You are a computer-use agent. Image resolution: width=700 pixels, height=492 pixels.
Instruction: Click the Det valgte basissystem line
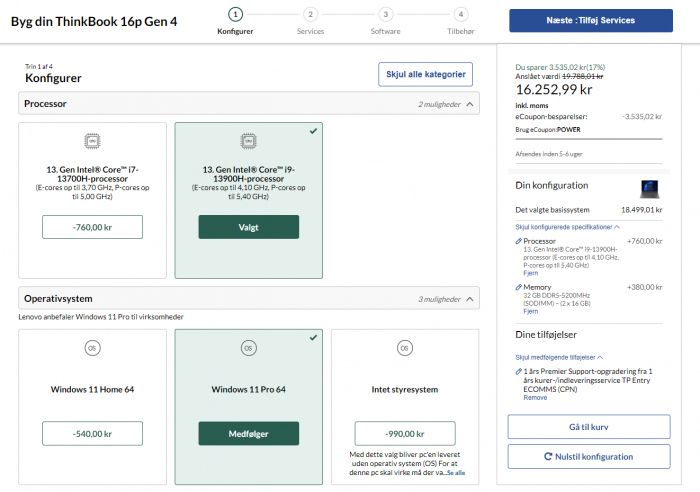(x=589, y=210)
